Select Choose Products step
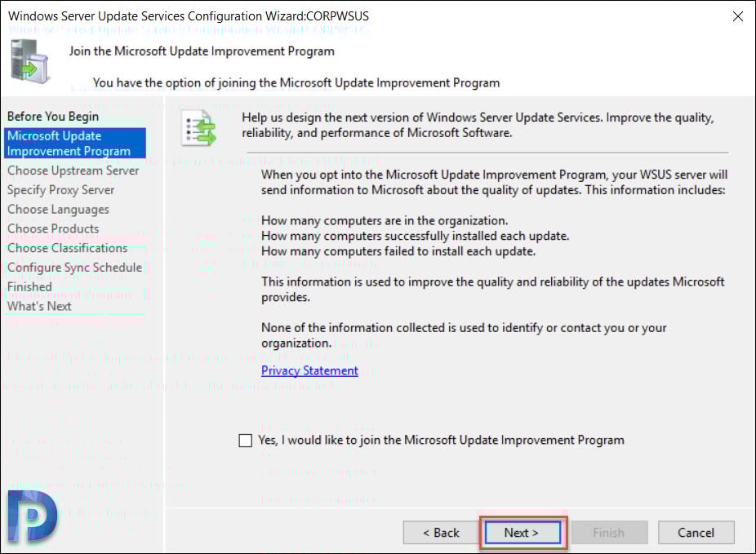 [x=53, y=228]
